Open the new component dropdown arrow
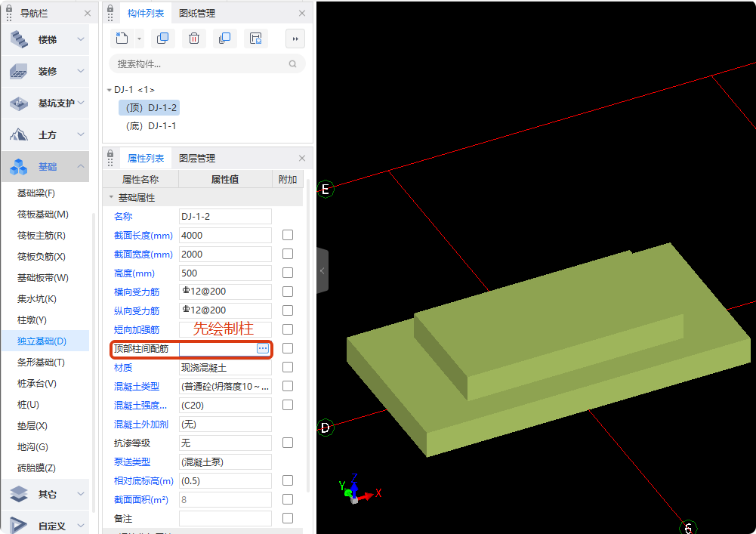The image size is (756, 534). click(139, 39)
